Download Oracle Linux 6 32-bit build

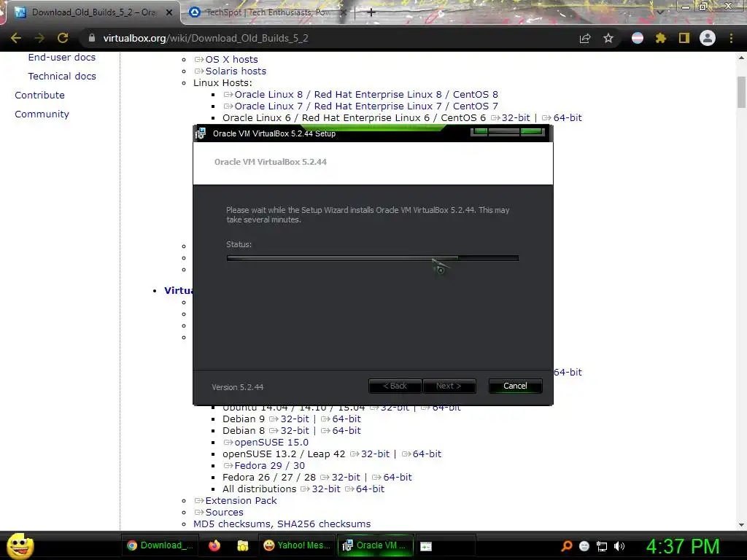pyautogui.click(x=516, y=117)
